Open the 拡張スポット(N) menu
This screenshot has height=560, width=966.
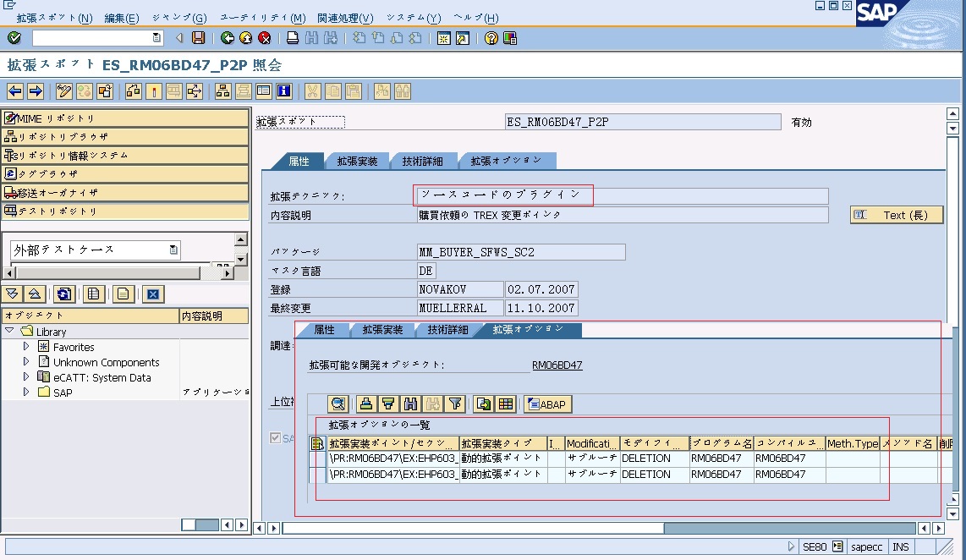(54, 18)
